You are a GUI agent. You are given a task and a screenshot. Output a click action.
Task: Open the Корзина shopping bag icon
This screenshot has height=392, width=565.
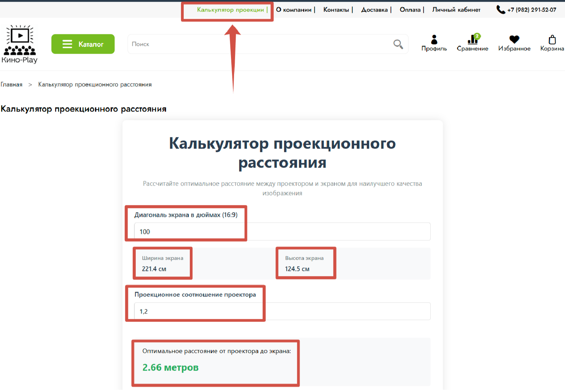(x=552, y=40)
